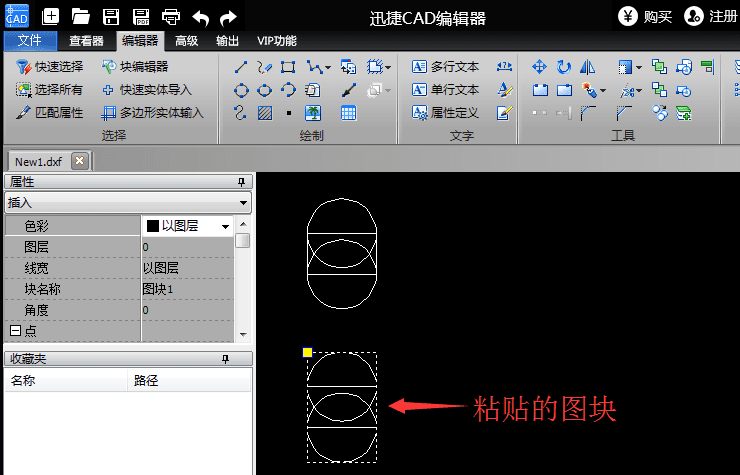The height and width of the screenshot is (475, 740).
Task: Open the 色彩 以图层 color dropdown
Action: pyautogui.click(x=226, y=227)
